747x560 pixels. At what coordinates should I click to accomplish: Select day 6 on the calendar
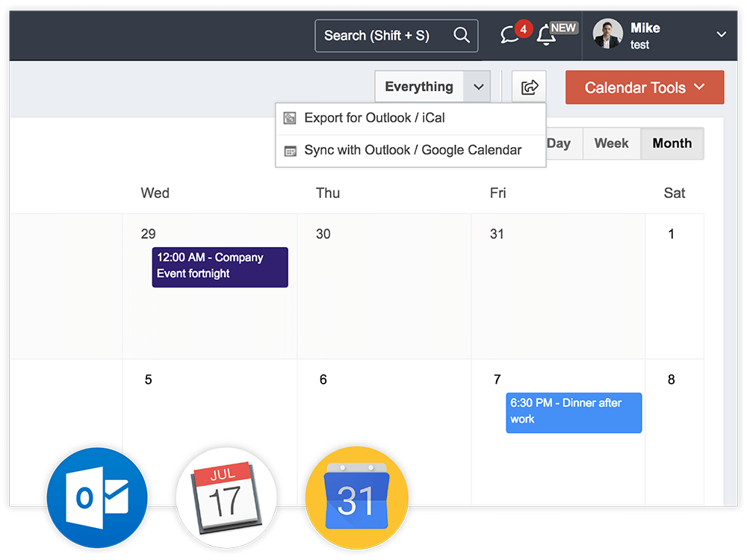coord(323,379)
